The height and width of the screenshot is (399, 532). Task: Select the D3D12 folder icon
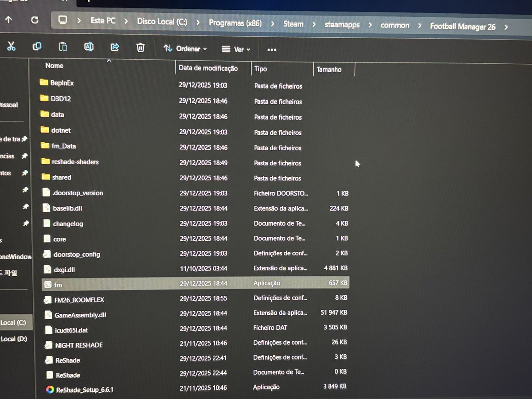coord(44,98)
